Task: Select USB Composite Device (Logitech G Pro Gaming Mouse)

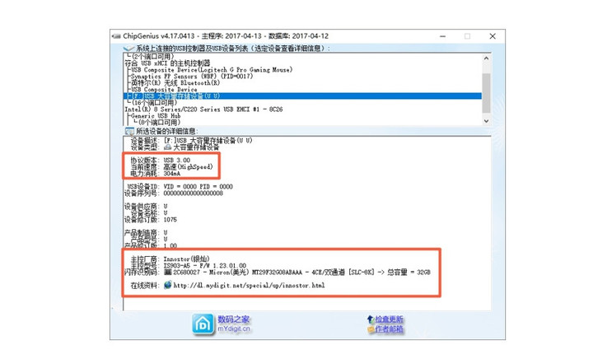Action: point(212,70)
